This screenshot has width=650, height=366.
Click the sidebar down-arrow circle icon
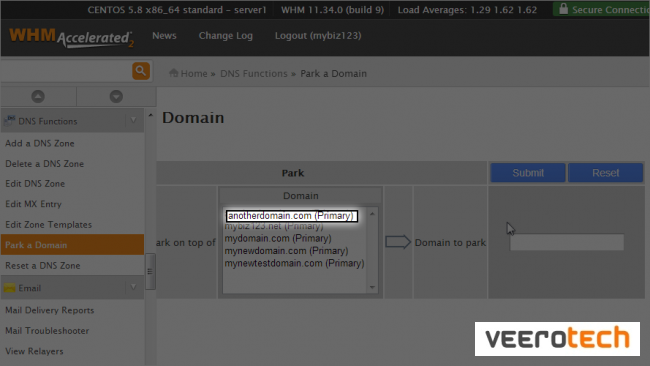click(x=116, y=97)
